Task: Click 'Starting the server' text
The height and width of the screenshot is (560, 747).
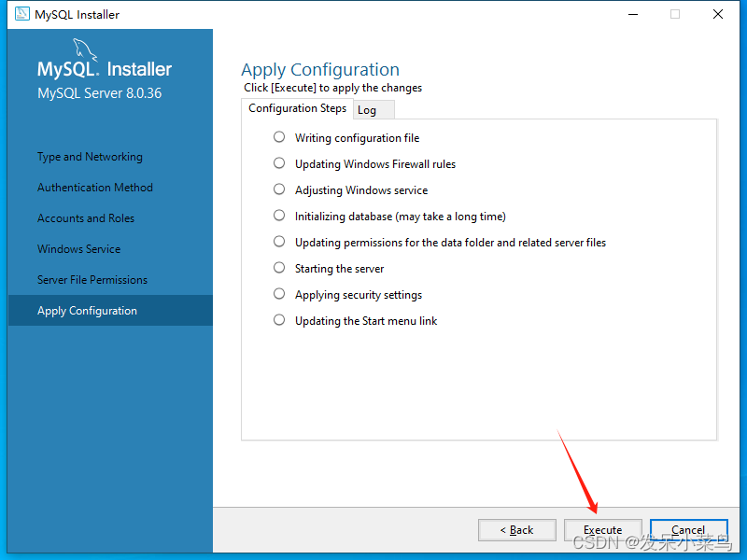Action: pos(339,269)
